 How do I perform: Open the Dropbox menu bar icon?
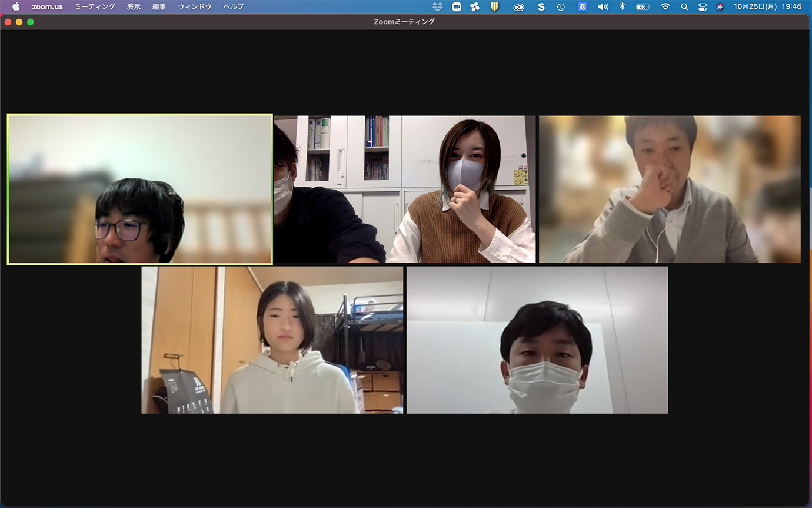point(437,6)
